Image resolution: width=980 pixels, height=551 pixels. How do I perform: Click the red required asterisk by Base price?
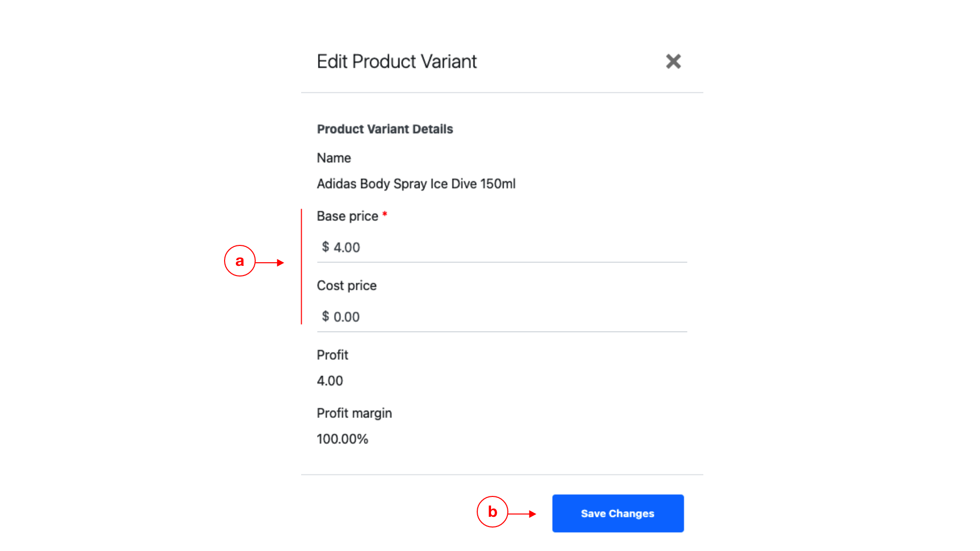[384, 214]
